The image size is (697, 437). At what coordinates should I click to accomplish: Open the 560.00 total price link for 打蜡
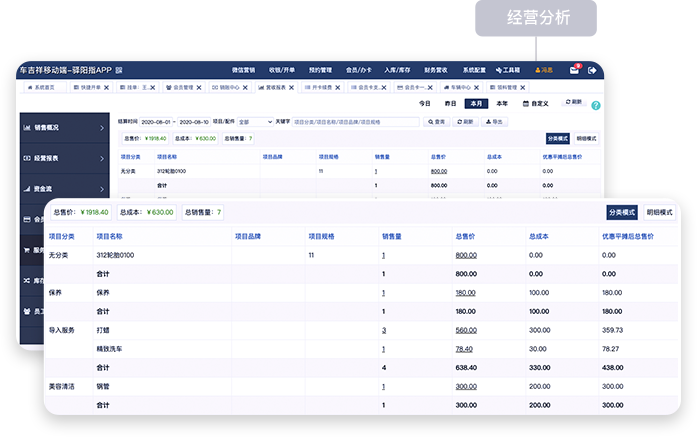pos(465,329)
